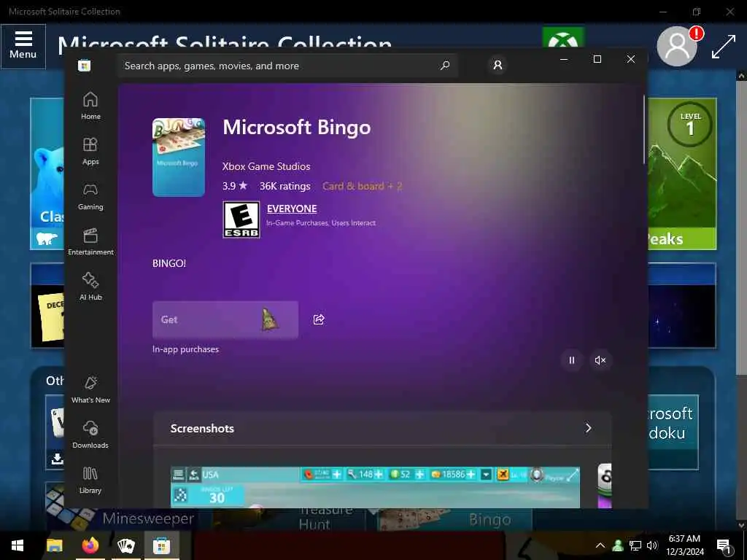Image resolution: width=747 pixels, height=560 pixels.
Task: Pause the trailer video
Action: tap(572, 360)
